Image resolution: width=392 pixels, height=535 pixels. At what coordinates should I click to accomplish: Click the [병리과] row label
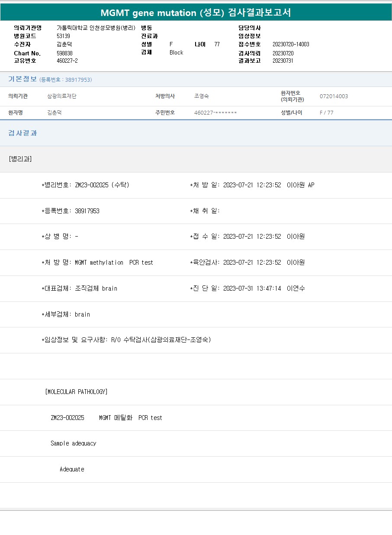[20, 159]
